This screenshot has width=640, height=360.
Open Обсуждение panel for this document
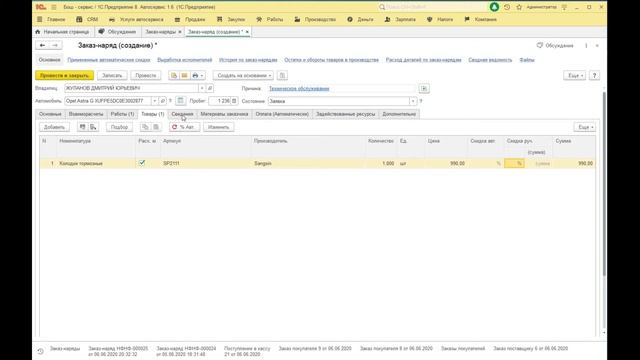point(555,45)
